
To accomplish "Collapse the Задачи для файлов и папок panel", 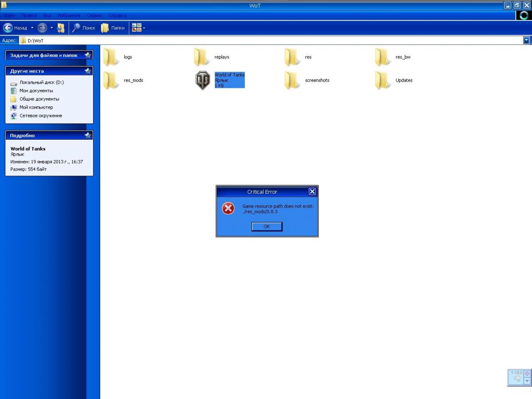I will (88, 55).
